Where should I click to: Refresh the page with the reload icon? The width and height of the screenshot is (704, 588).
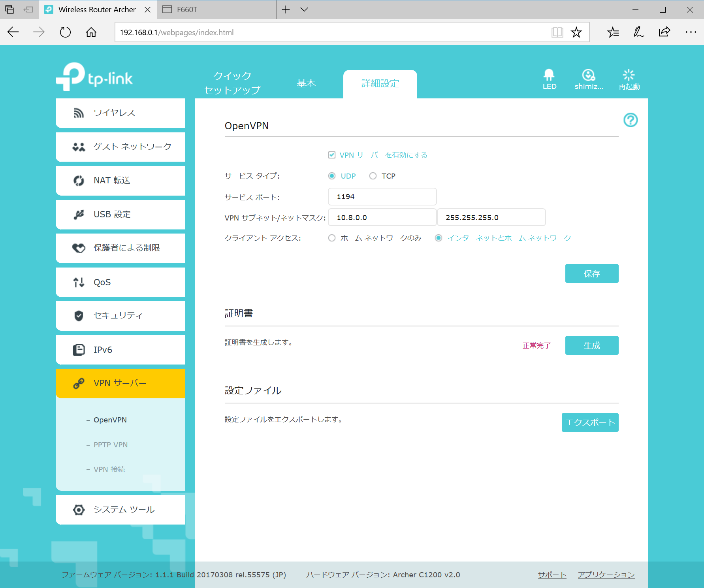(65, 32)
